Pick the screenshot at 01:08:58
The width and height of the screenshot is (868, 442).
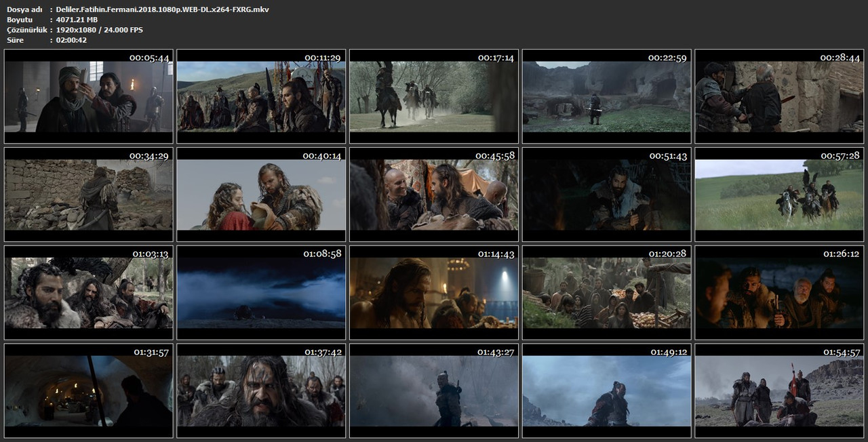click(261, 293)
